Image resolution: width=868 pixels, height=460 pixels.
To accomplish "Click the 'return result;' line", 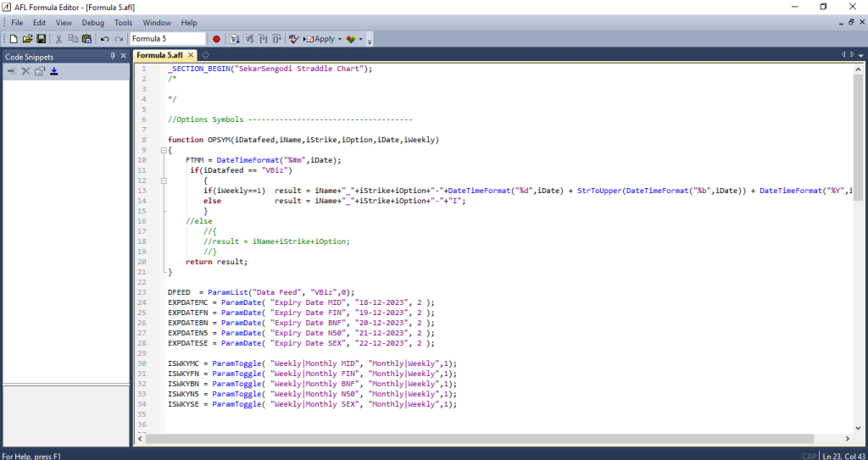I will (216, 261).
